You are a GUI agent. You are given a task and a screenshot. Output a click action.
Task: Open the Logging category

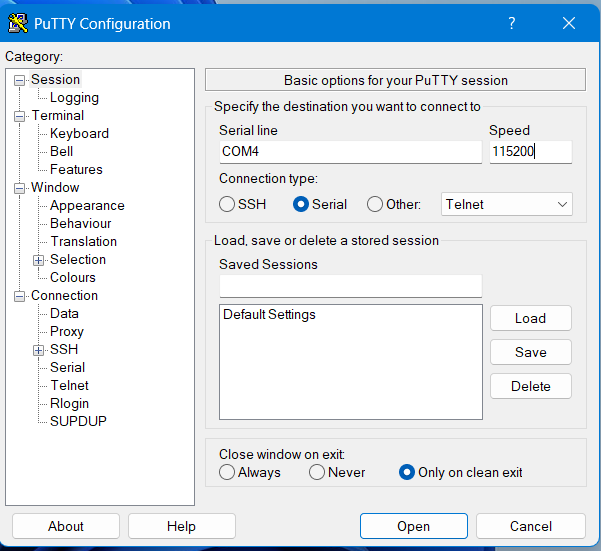[x=74, y=98]
